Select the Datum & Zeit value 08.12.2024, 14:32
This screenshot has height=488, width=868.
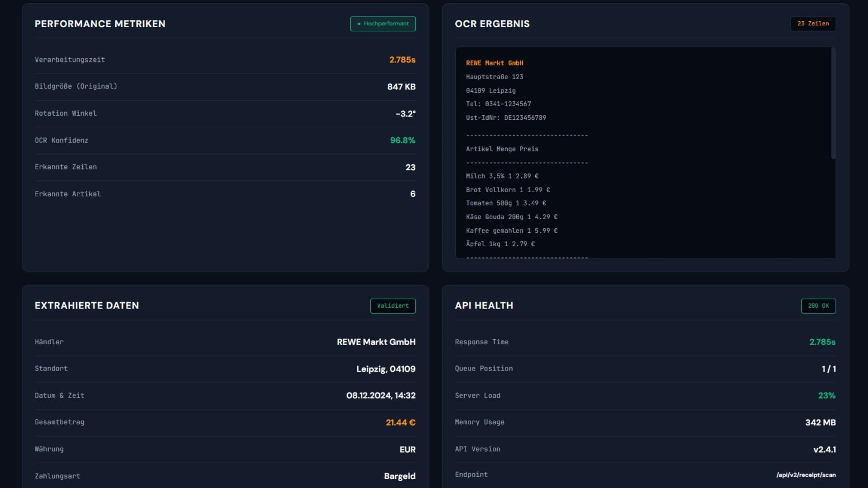click(381, 395)
